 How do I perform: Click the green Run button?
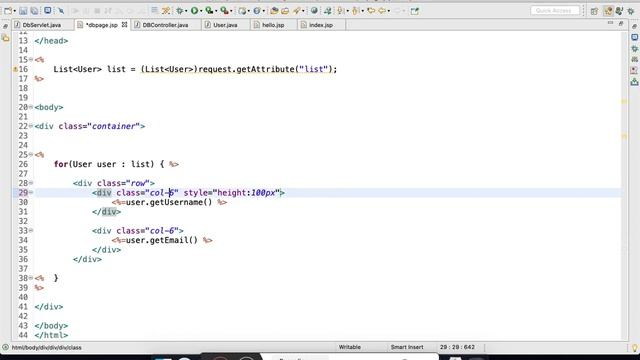(194, 11)
